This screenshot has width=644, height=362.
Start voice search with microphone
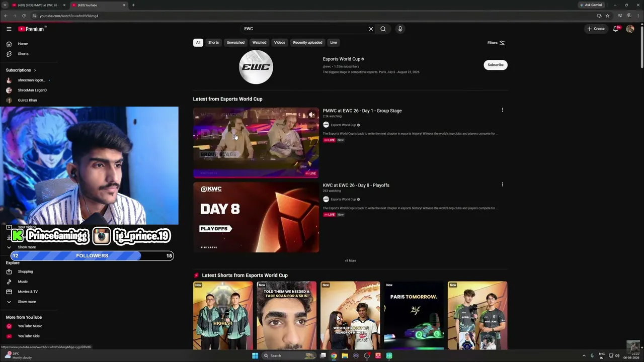click(x=400, y=29)
